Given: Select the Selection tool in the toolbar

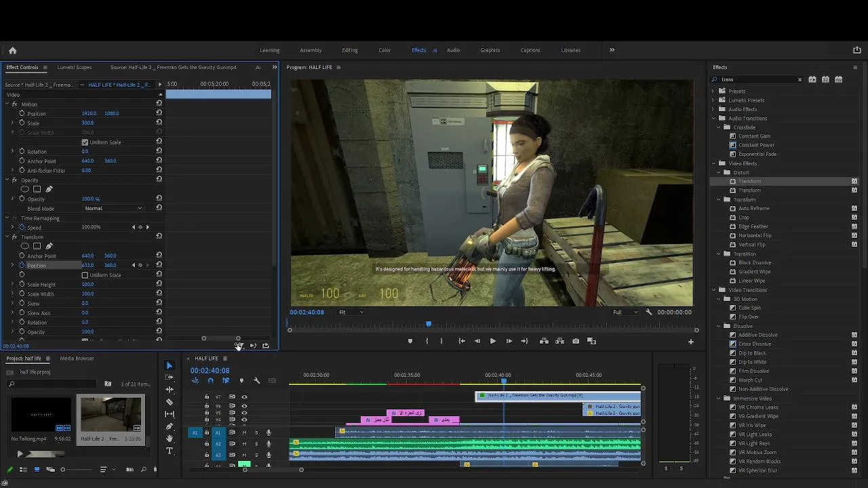Looking at the screenshot, I should coord(170,365).
